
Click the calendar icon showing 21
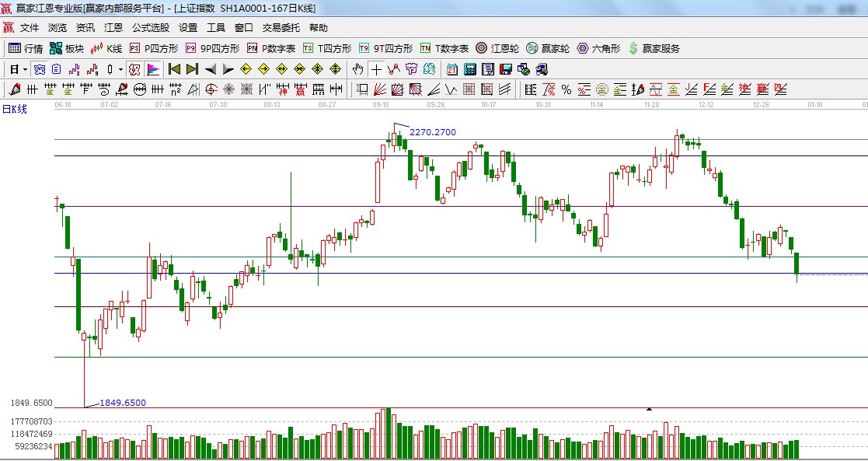[x=452, y=69]
